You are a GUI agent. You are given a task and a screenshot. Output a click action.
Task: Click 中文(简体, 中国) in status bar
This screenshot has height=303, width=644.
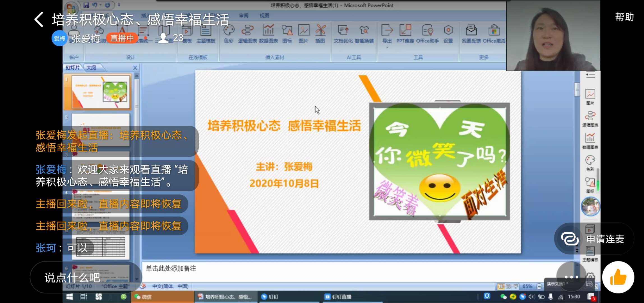click(170, 286)
